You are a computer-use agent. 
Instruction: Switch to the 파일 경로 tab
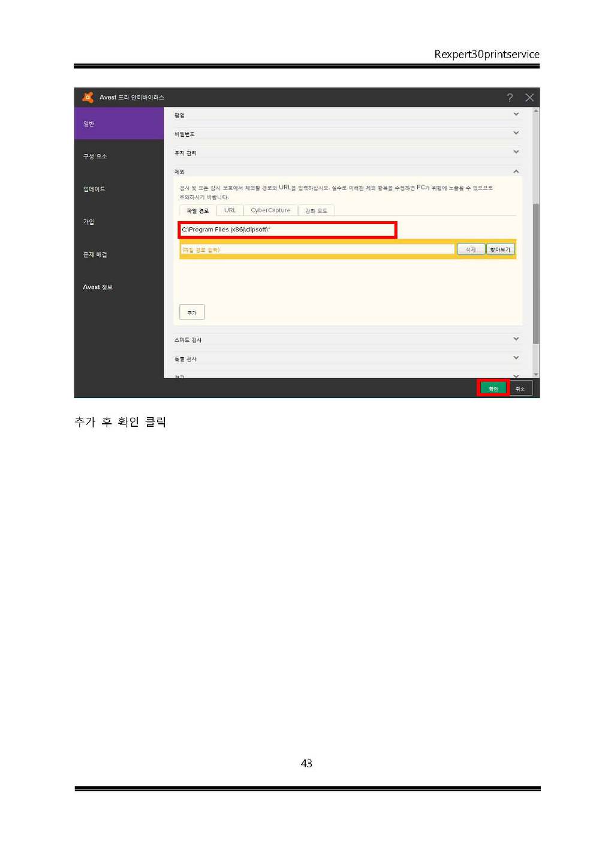point(198,210)
